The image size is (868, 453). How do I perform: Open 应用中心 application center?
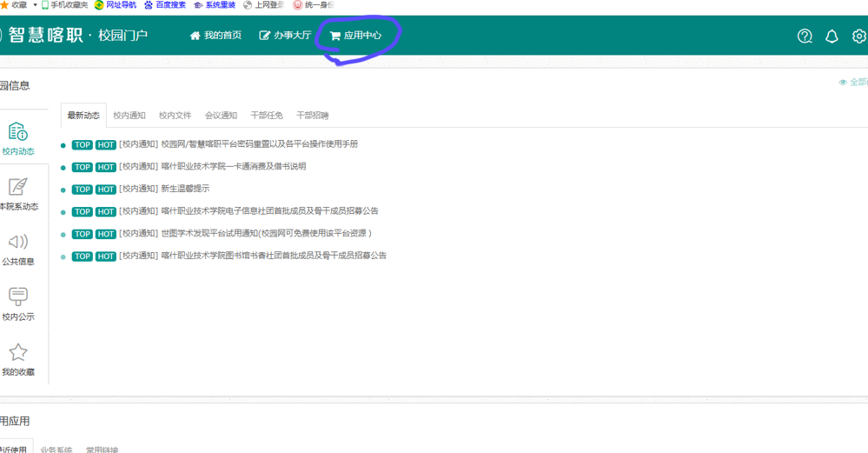click(355, 36)
